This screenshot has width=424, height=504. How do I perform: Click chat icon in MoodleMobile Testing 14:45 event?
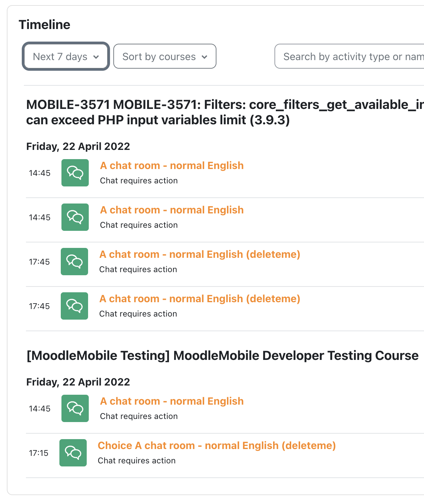[75, 408]
